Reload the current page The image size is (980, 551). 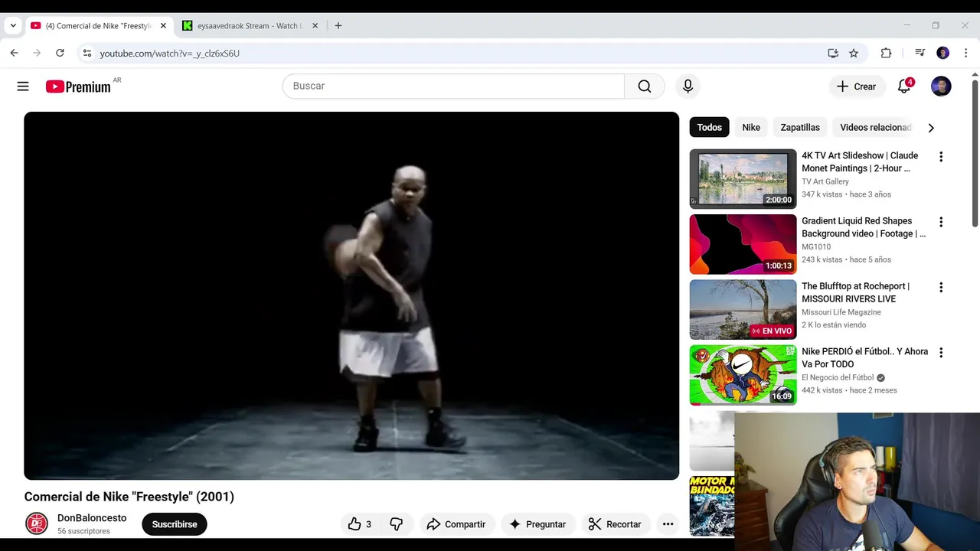[60, 53]
